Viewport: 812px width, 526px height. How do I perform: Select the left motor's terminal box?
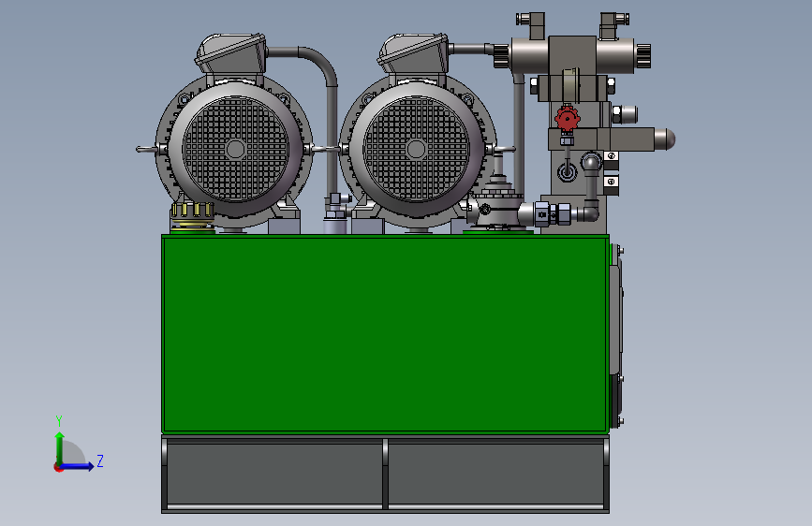[231, 52]
